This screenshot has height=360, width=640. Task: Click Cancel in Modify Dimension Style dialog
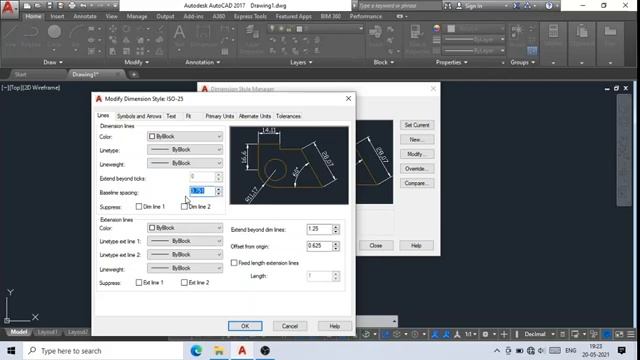pyautogui.click(x=290, y=326)
